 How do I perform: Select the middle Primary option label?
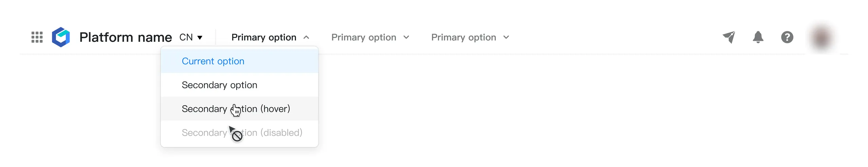point(364,37)
